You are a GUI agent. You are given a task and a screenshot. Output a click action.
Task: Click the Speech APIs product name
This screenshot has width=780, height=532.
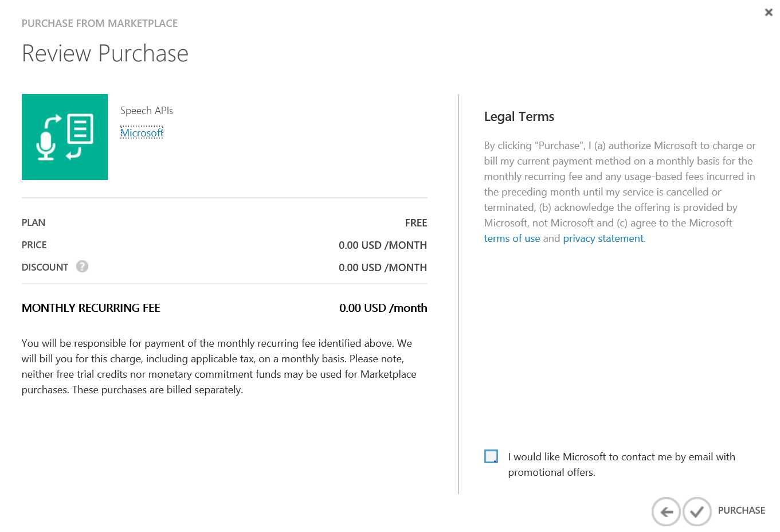click(147, 111)
